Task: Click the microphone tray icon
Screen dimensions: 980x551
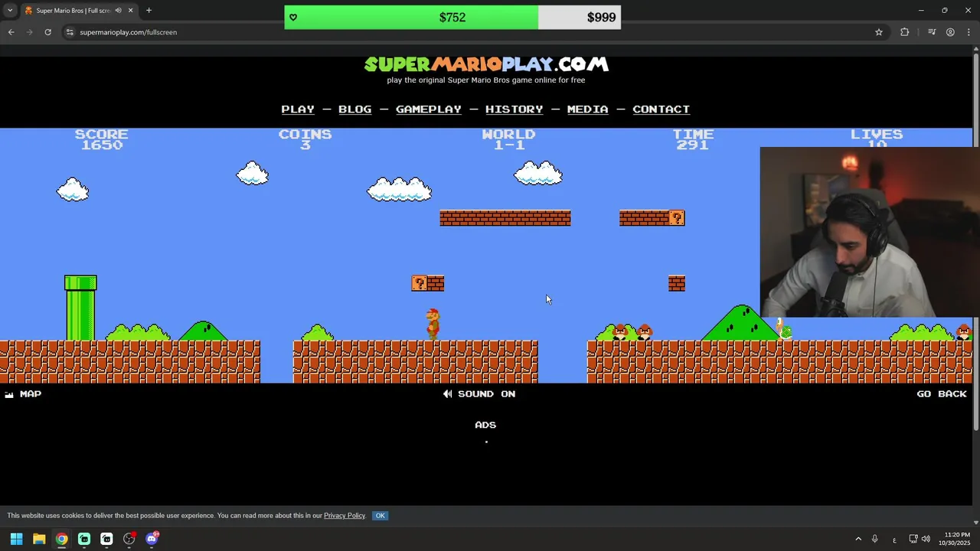Action: click(x=874, y=539)
